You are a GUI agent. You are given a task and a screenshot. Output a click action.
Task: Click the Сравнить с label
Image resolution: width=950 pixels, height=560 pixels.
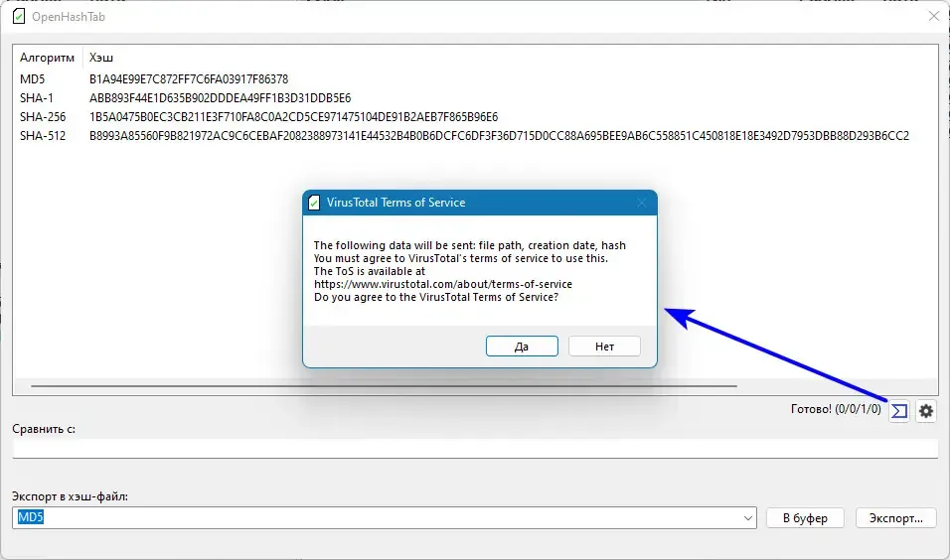[x=44, y=429]
